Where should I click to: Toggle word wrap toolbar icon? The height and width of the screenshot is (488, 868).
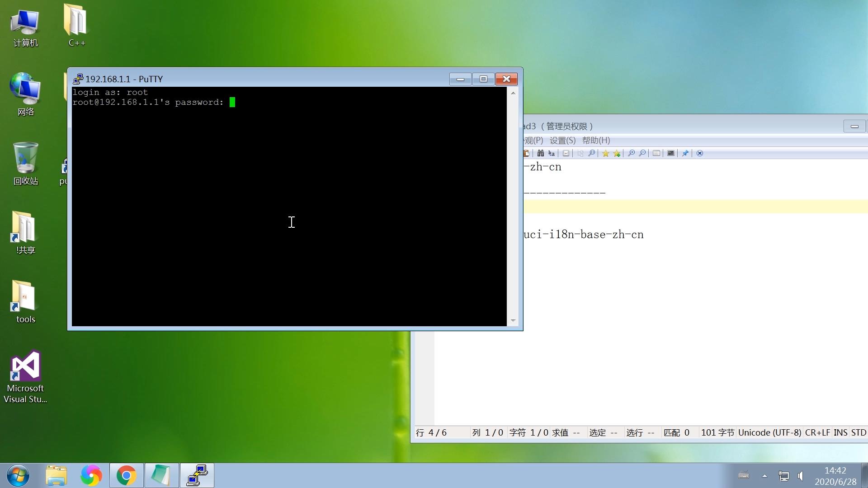[566, 153]
